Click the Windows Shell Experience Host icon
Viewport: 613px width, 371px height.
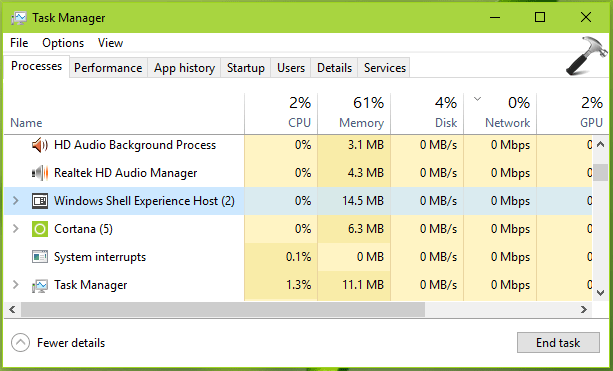pyautogui.click(x=40, y=201)
